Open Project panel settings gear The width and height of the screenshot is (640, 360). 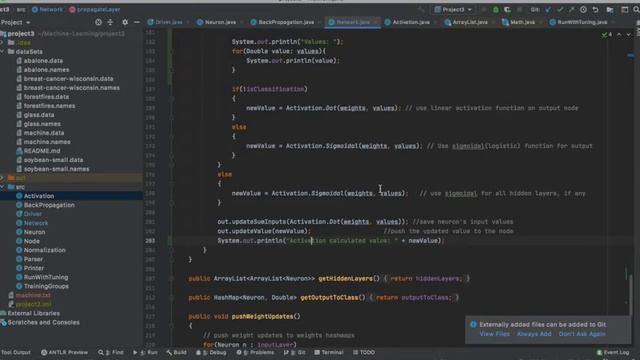[125, 22]
